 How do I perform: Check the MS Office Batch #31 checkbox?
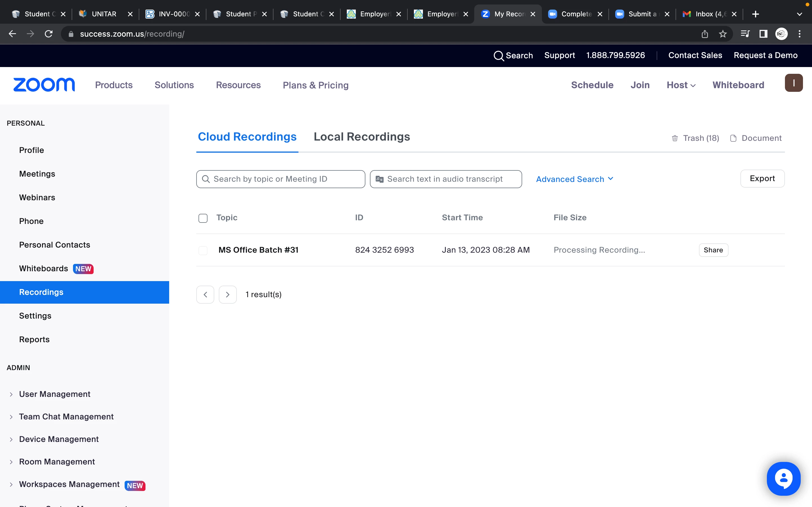point(203,250)
